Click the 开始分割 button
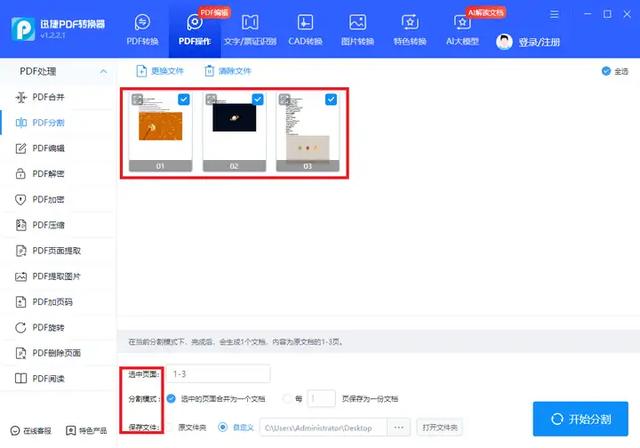 point(580,419)
